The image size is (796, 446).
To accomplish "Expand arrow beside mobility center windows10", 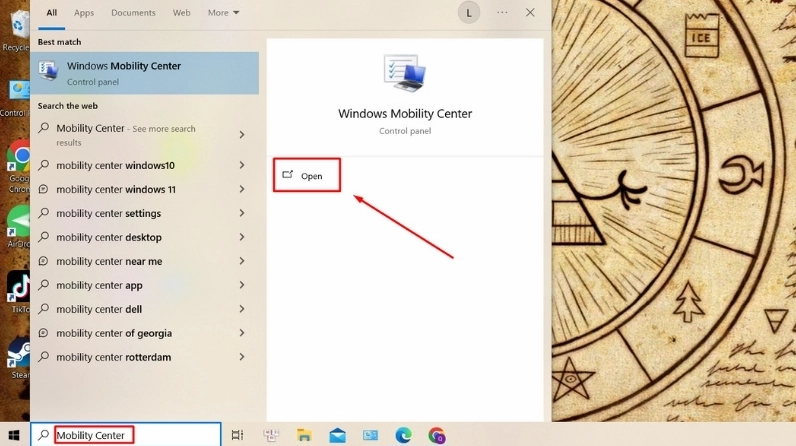I will tap(242, 165).
